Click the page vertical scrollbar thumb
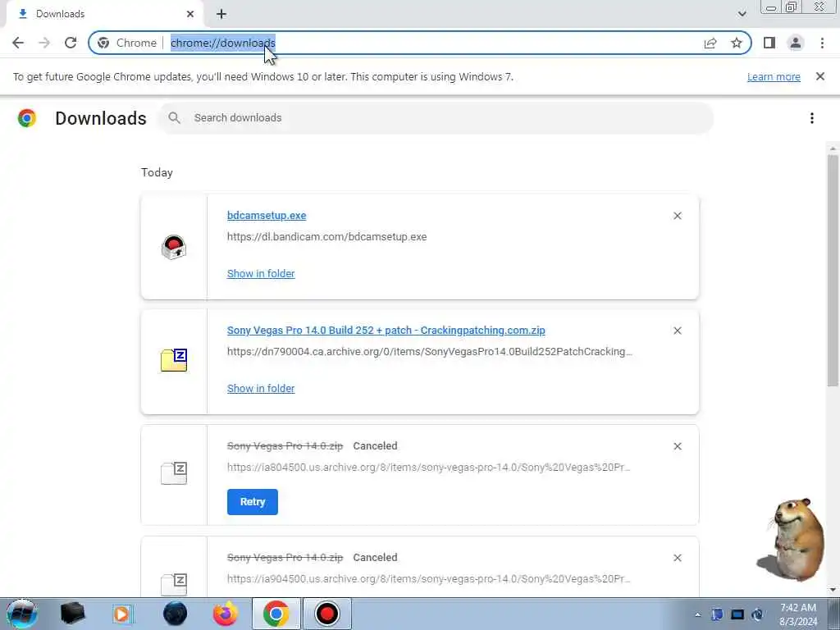Screen dimensions: 840x630 click(x=833, y=271)
